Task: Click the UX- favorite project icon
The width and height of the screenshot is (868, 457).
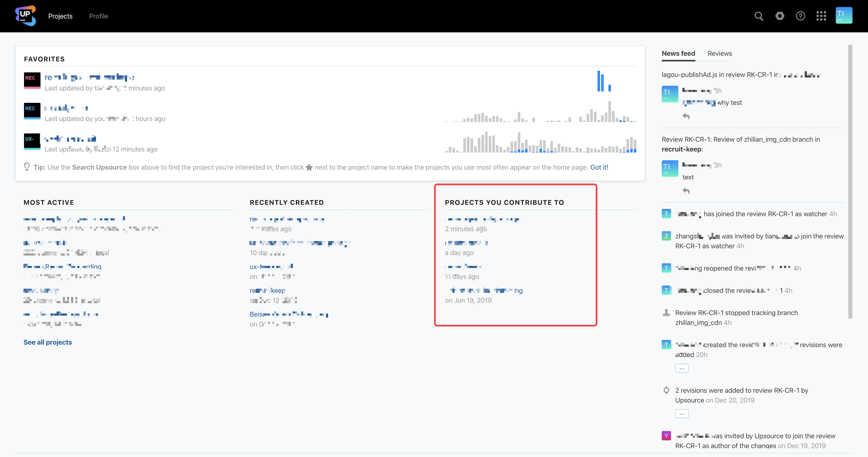Action: tap(32, 141)
